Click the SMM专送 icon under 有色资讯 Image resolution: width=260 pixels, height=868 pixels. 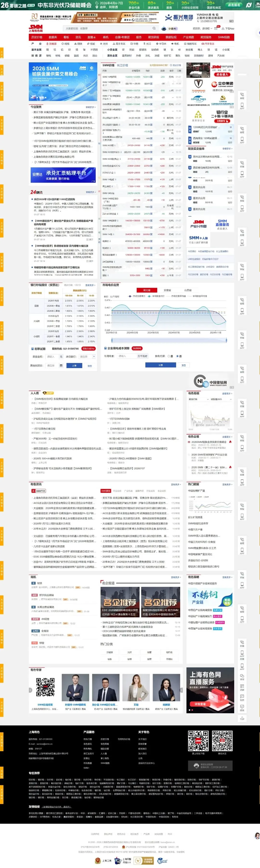39,491
